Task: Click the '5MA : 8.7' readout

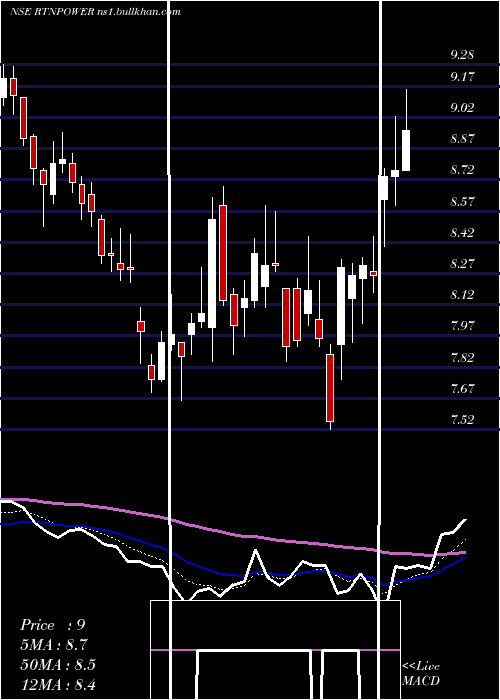Action: (x=54, y=645)
